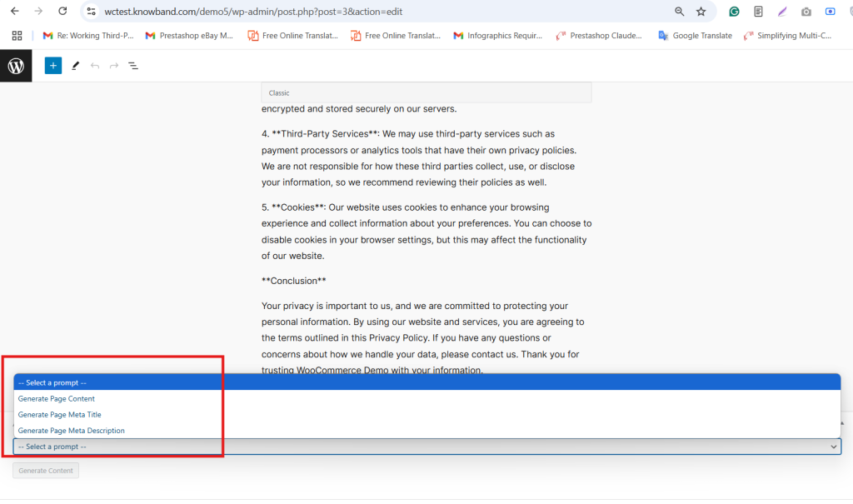Open the Google Translate bookmark
The width and height of the screenshot is (853, 504).
(696, 35)
